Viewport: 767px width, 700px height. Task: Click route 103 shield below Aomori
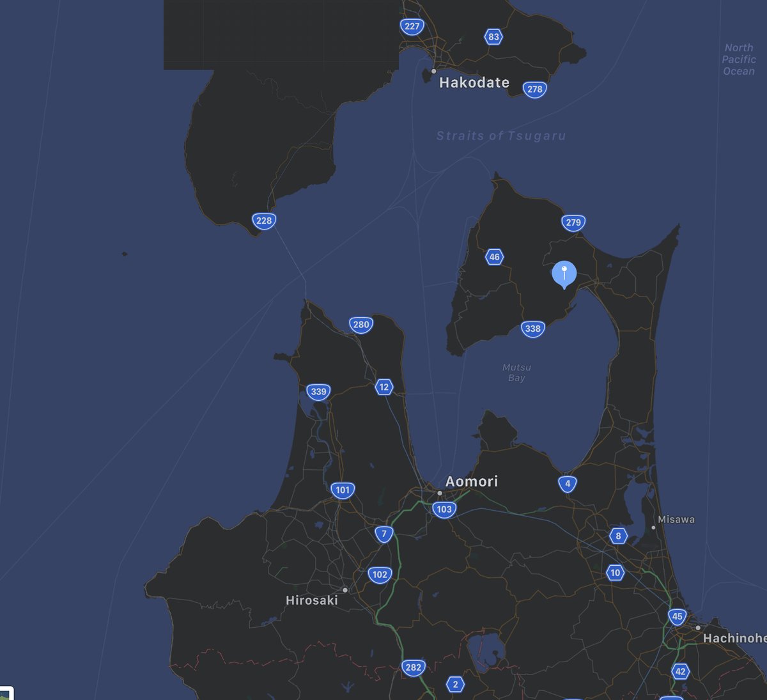(x=444, y=509)
